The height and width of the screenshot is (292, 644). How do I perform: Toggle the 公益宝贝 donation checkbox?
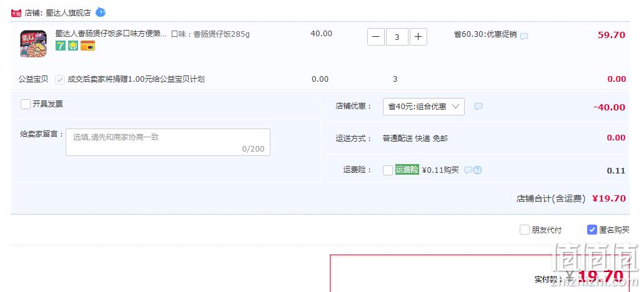pos(61,80)
